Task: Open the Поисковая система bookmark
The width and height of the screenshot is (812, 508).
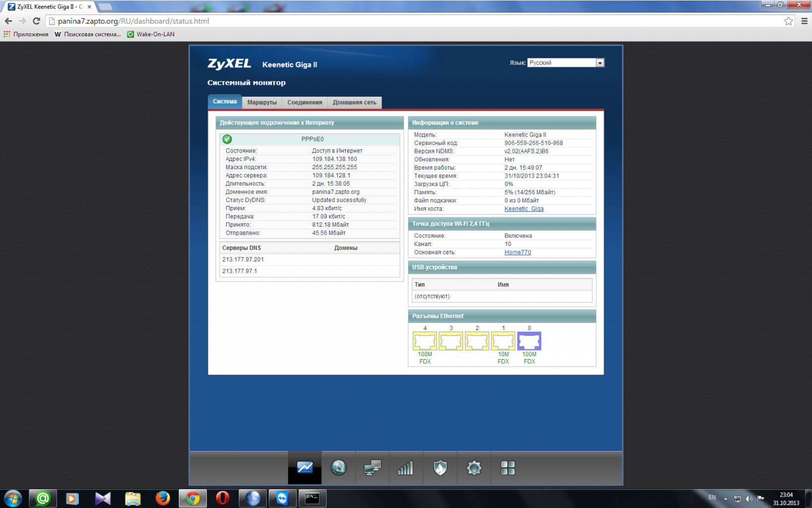Action: coord(87,34)
